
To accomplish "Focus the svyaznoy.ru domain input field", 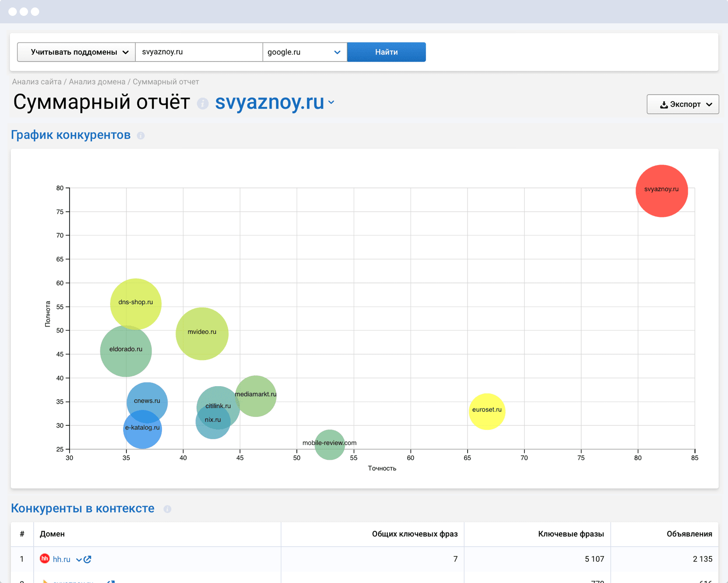I will click(x=199, y=52).
